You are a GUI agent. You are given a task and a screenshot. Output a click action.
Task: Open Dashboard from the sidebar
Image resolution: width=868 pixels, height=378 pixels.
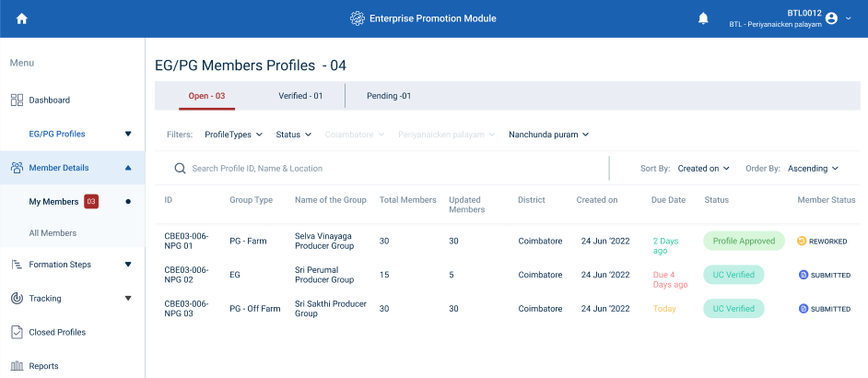[49, 100]
